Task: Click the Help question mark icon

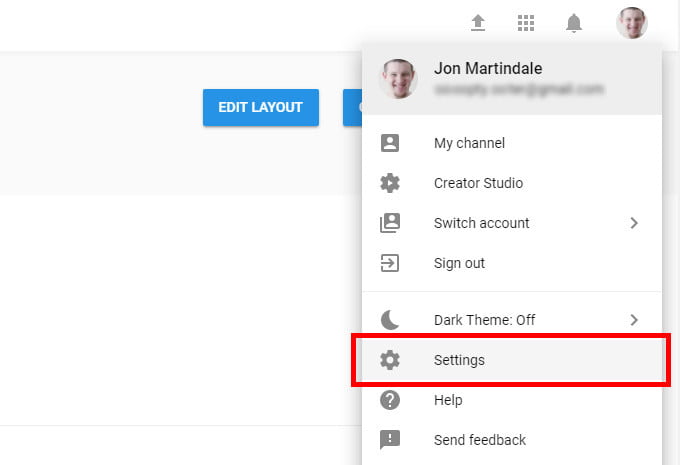Action: (390, 400)
